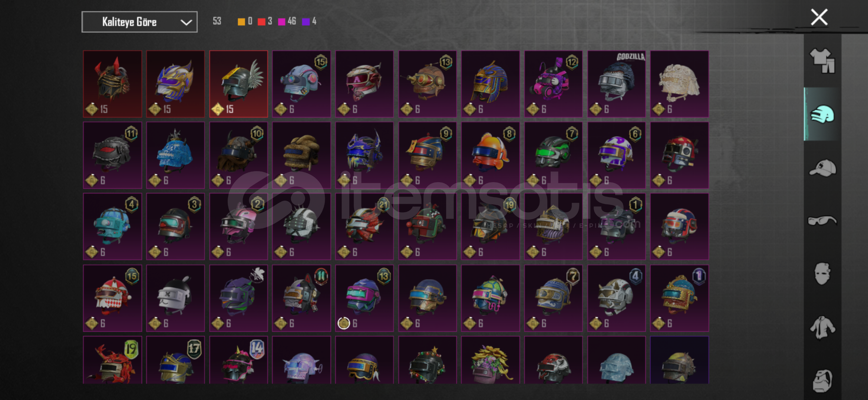Select the Godzilla helmet skin

[616, 84]
